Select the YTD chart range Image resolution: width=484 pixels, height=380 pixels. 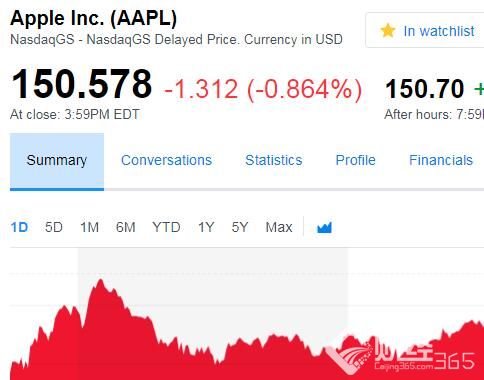[x=166, y=227]
